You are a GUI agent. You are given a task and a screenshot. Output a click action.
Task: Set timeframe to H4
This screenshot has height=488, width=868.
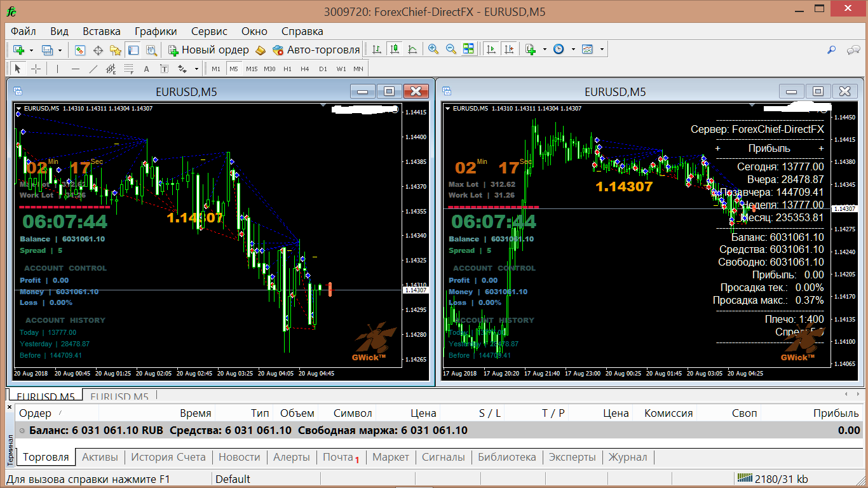click(305, 69)
